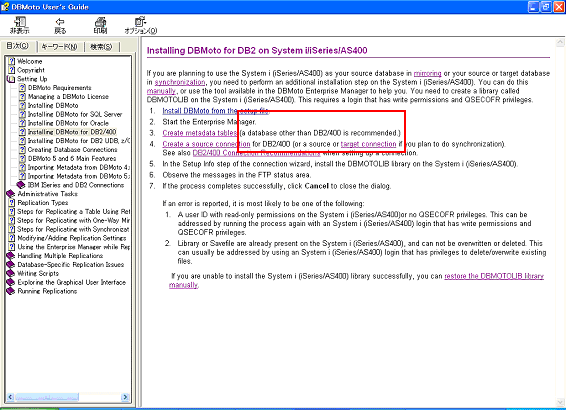
Task: Open the Create a source connection link
Action: tap(206, 144)
